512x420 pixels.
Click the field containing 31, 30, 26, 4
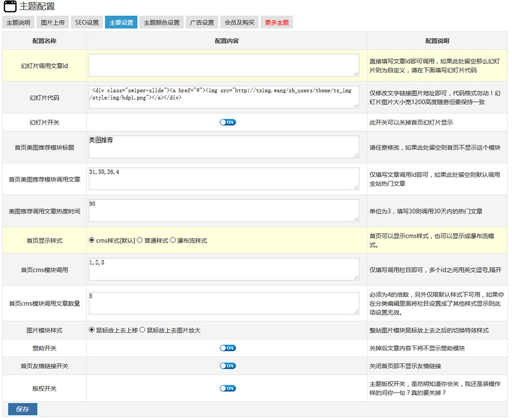click(224, 178)
